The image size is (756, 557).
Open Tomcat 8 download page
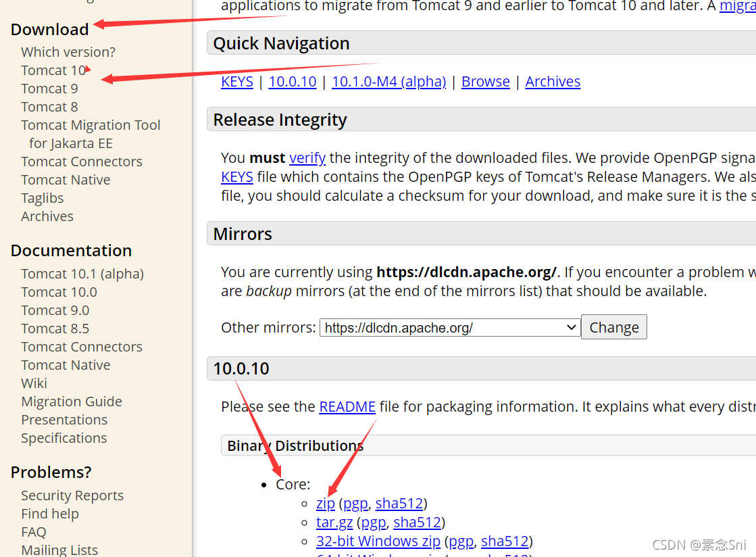[49, 107]
